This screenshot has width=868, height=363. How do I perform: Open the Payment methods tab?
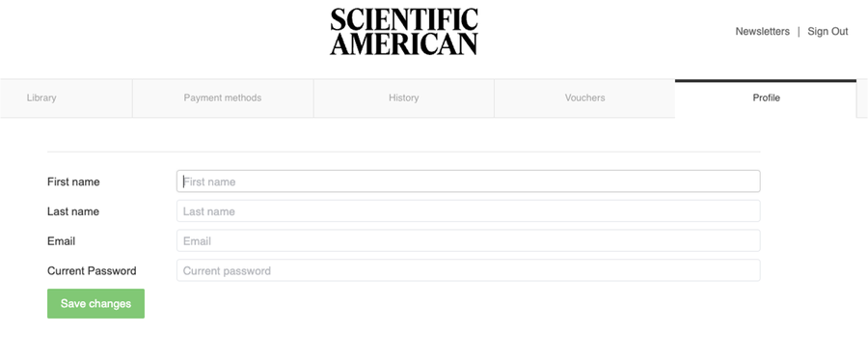(223, 98)
